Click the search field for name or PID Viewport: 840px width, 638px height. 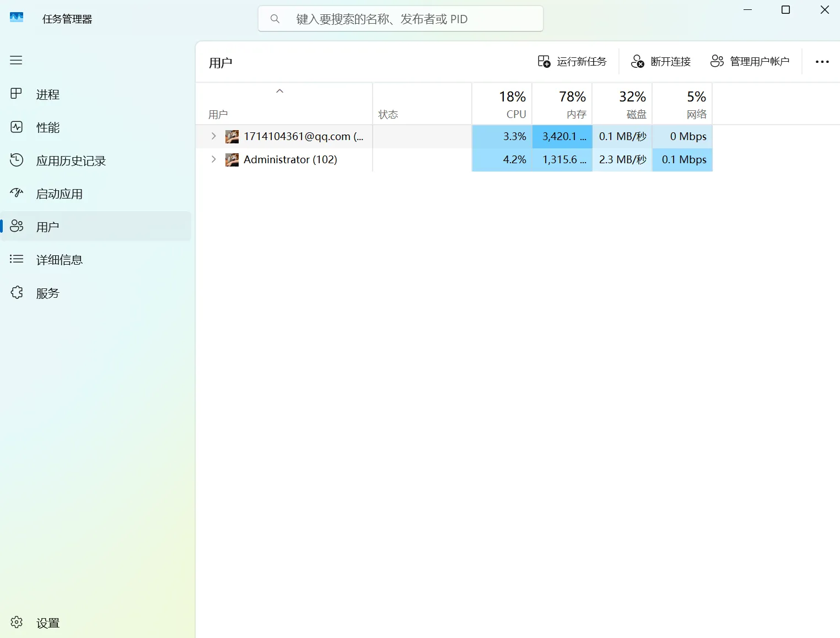[x=401, y=18]
